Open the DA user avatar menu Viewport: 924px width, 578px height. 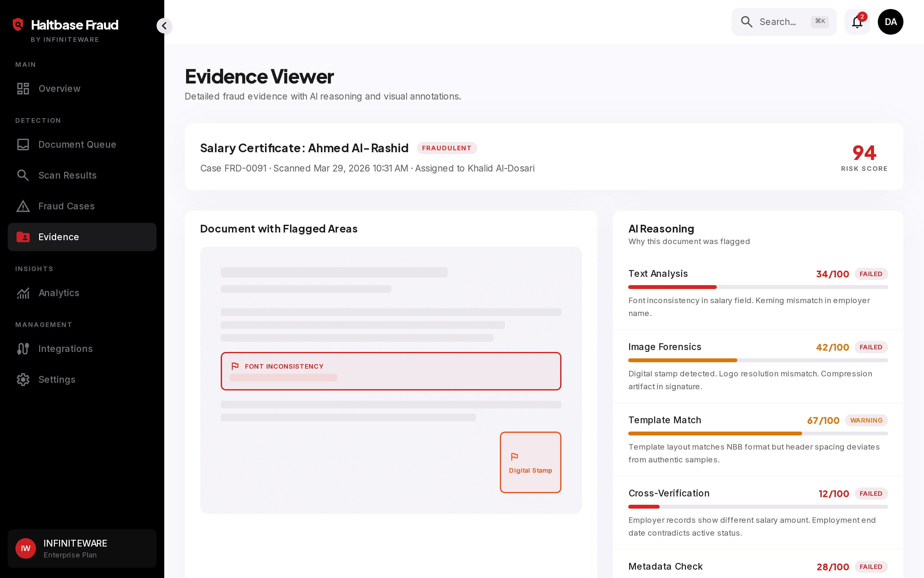[x=890, y=22]
